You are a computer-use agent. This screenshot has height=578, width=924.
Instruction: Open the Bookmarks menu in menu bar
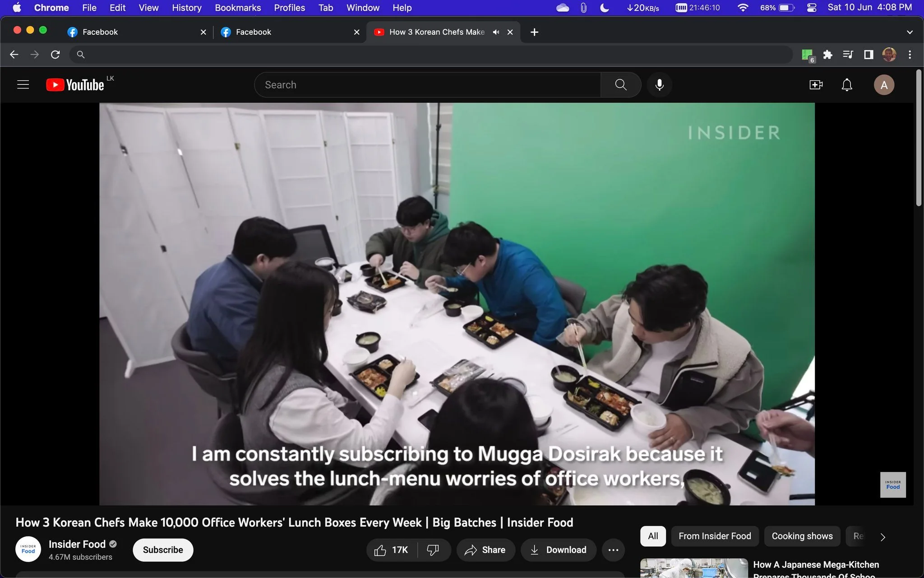coord(238,8)
